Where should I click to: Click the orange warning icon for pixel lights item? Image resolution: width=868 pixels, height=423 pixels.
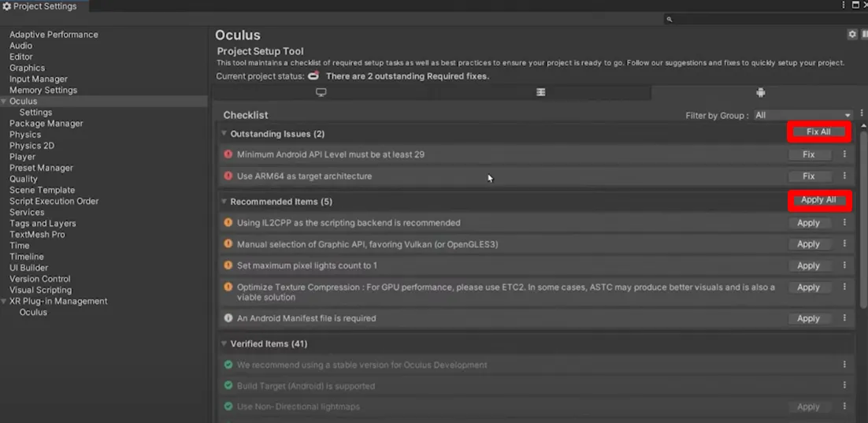[228, 265]
